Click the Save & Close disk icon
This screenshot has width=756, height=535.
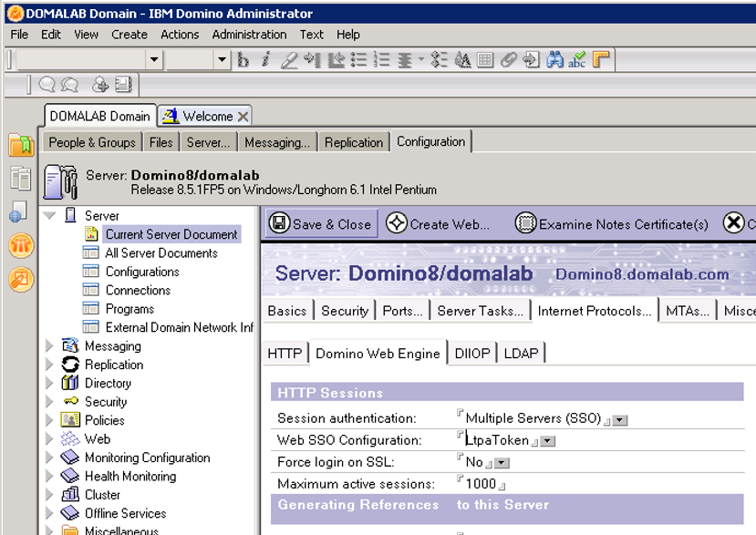coord(279,223)
